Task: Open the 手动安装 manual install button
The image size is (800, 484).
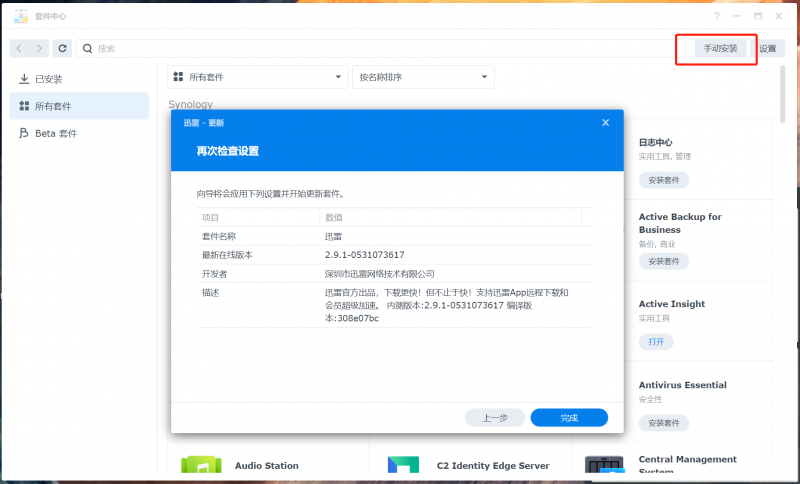Action: pyautogui.click(x=720, y=48)
